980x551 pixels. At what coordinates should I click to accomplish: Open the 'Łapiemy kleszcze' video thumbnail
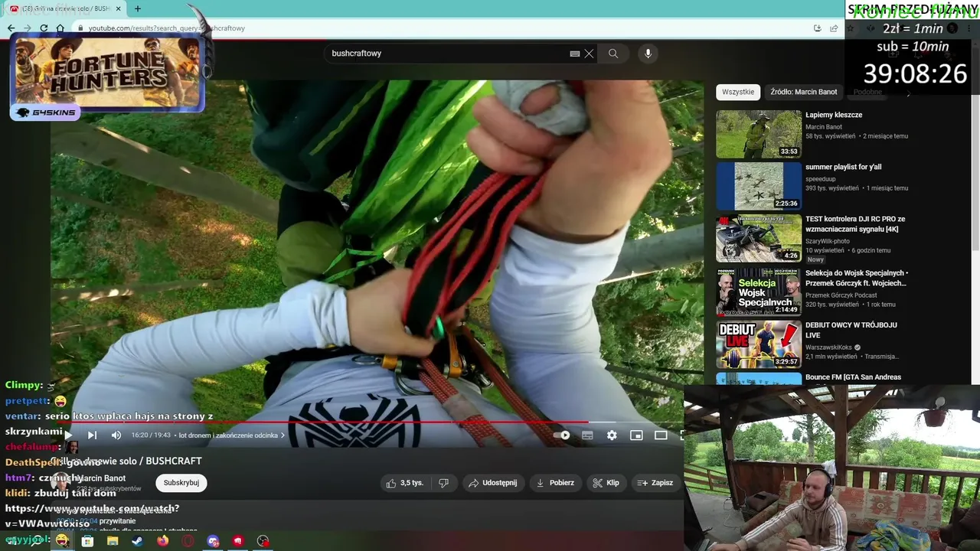pos(759,134)
